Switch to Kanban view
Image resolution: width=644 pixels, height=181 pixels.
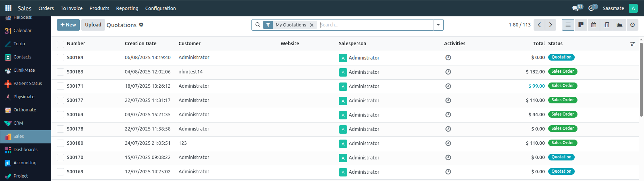(x=581, y=25)
